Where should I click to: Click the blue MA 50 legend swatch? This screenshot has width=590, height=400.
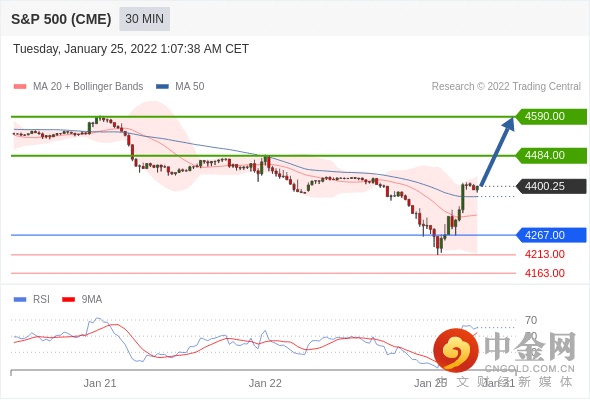tap(162, 87)
